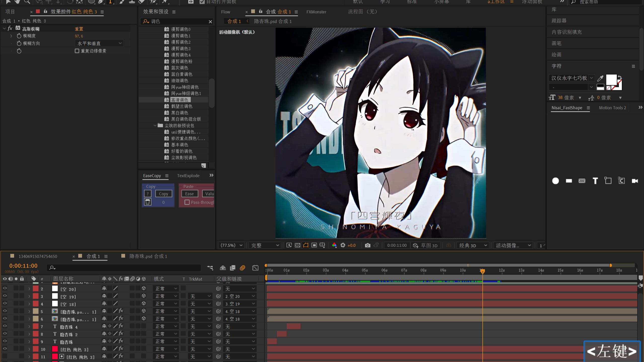Click the 效果和预设 list vertical scrollbar
The image size is (644, 362).
(212, 93)
